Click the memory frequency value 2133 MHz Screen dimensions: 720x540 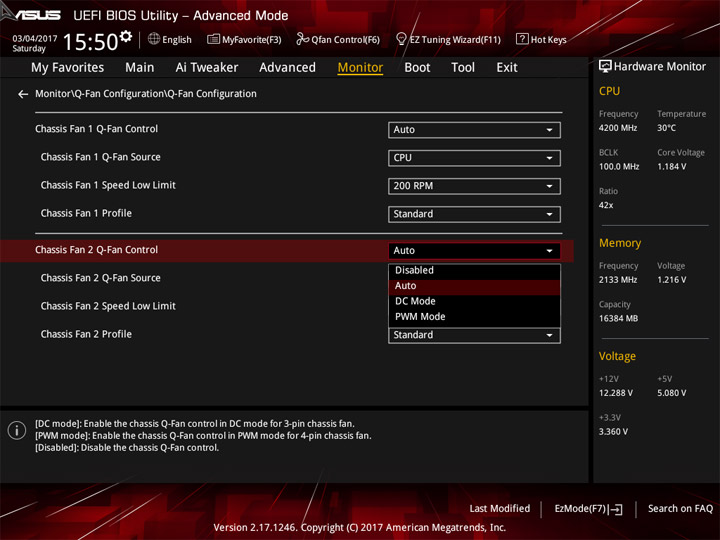618,280
